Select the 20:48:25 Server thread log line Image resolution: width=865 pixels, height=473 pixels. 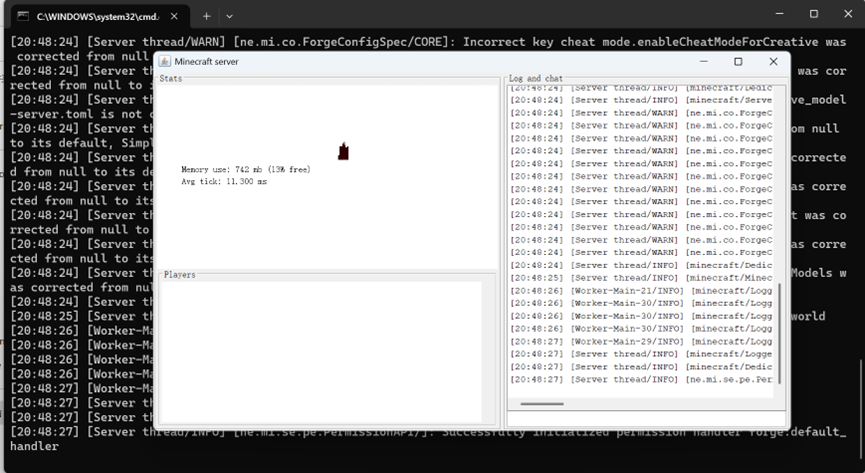coord(640,278)
